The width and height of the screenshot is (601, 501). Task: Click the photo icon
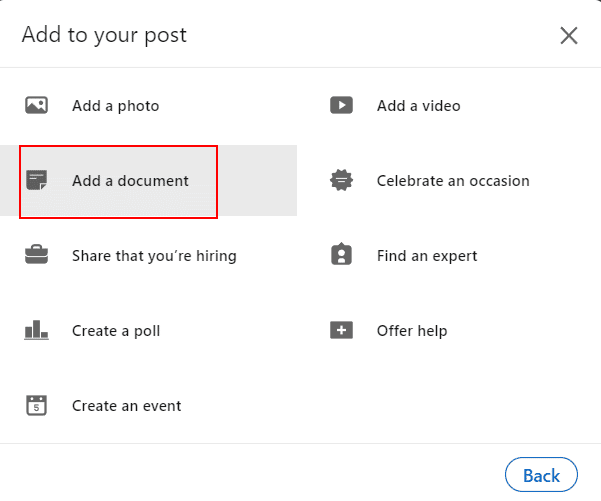(x=36, y=105)
